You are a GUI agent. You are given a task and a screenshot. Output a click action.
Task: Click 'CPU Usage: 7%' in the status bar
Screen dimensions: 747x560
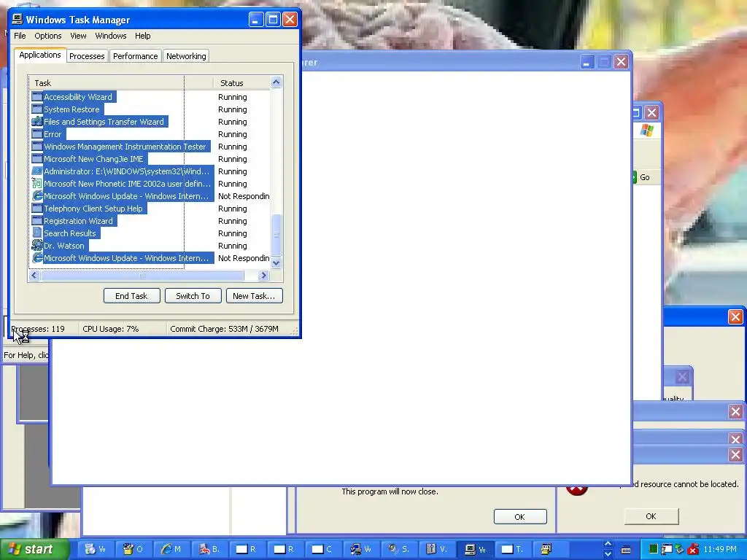point(111,329)
